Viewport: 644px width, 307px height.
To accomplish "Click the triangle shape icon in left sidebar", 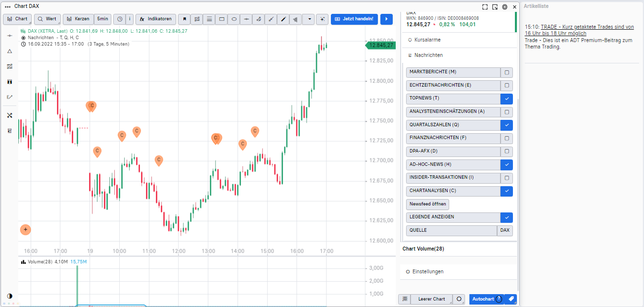I will (x=9, y=51).
